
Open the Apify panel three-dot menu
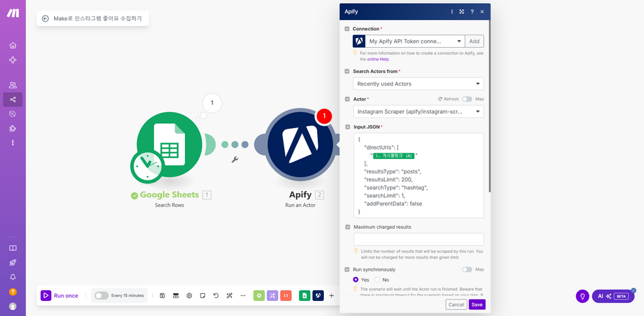[x=452, y=12]
